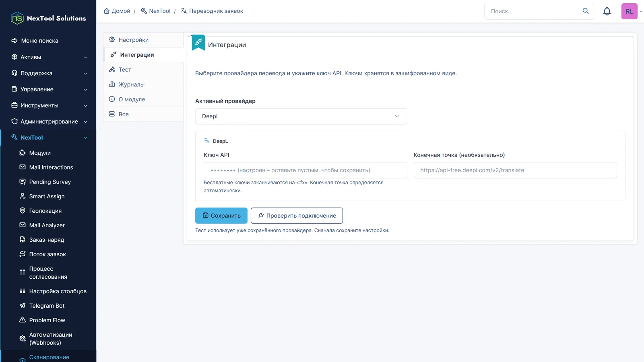The image size is (644, 362).
Task: Click the Поддержка headset icon
Action: (x=14, y=73)
